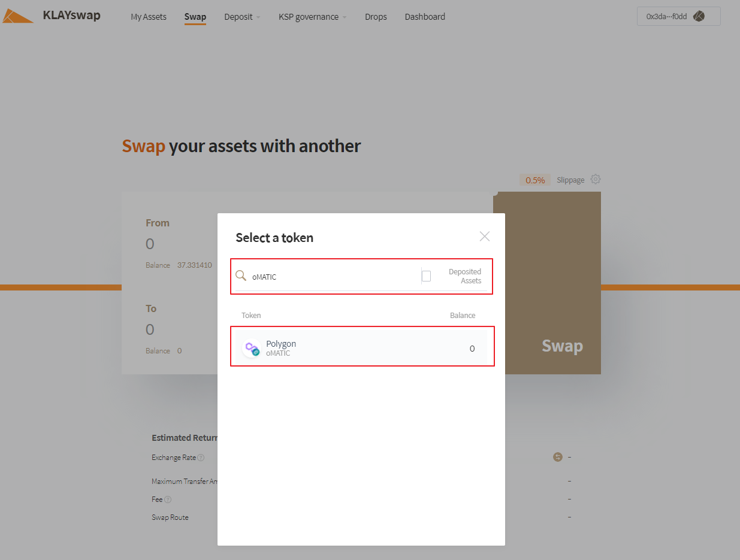Image resolution: width=740 pixels, height=560 pixels.
Task: Click the Polygon oMATIC token logo
Action: (x=252, y=349)
